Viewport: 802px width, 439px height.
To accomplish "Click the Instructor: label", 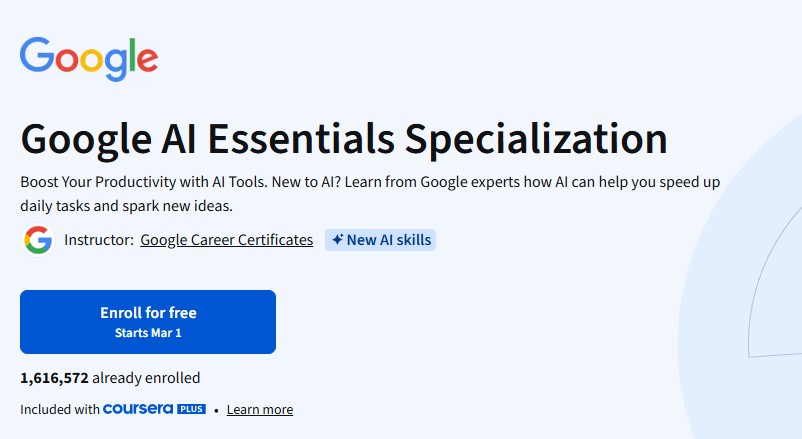I will click(99, 240).
